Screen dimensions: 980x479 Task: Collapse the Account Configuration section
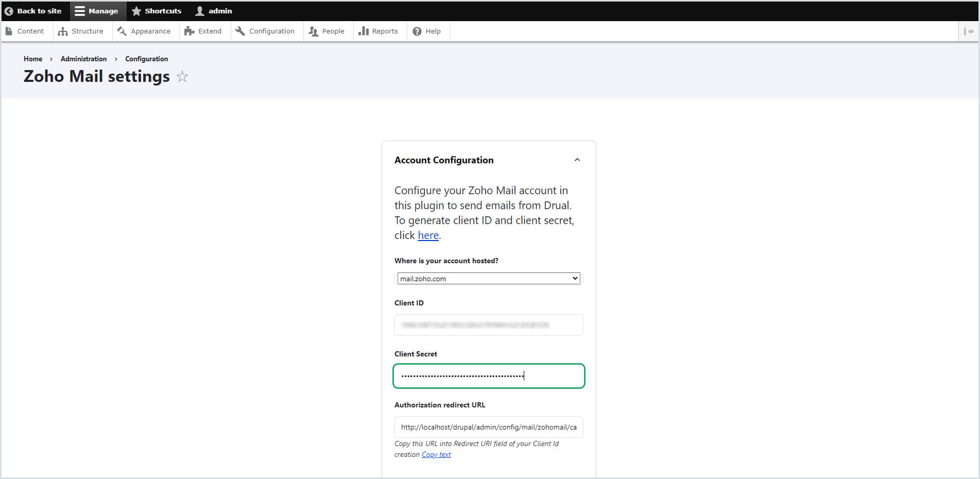point(577,160)
